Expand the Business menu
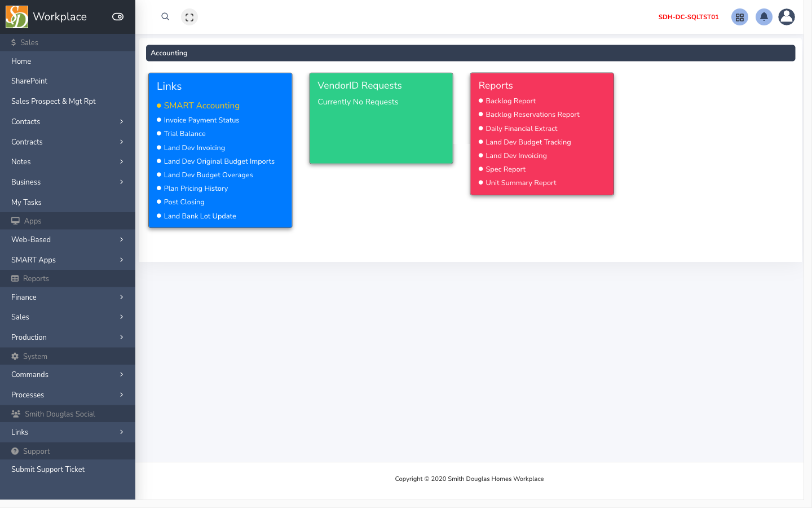Viewport: 812px width, 508px height. (68, 182)
